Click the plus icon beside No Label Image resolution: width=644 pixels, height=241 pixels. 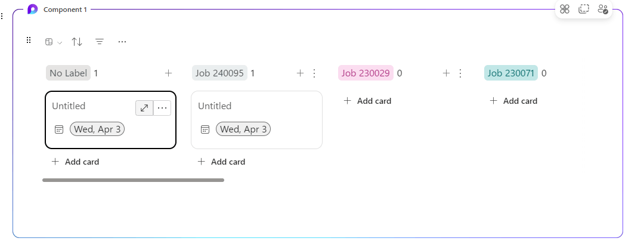[x=168, y=73]
